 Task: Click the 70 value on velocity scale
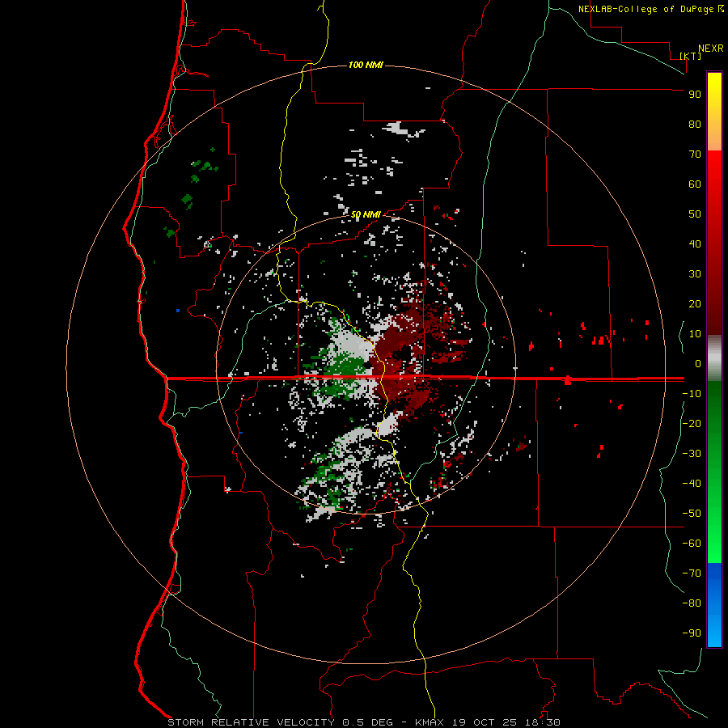click(x=695, y=154)
